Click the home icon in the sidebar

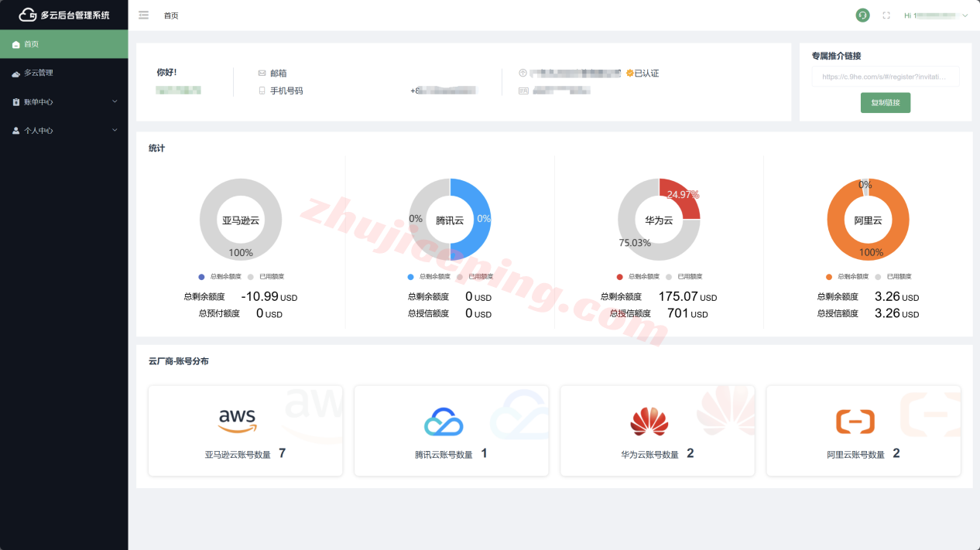click(x=16, y=45)
